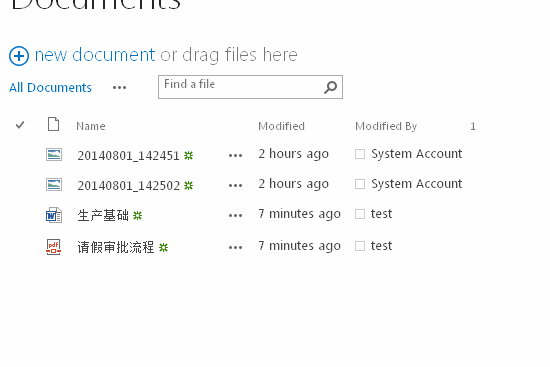Open ellipsis menu for 生产基础

pyautogui.click(x=235, y=215)
